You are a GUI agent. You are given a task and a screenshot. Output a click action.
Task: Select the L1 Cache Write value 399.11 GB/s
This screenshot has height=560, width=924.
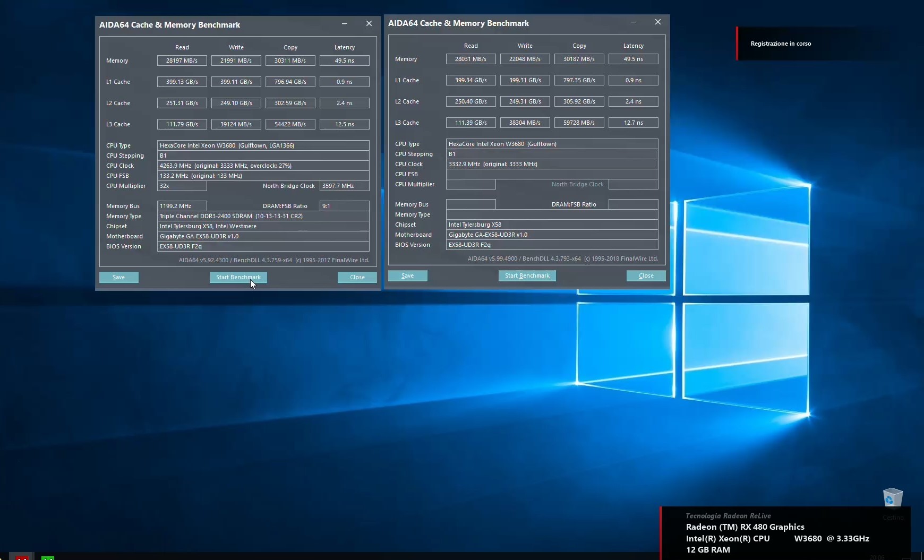pos(236,82)
